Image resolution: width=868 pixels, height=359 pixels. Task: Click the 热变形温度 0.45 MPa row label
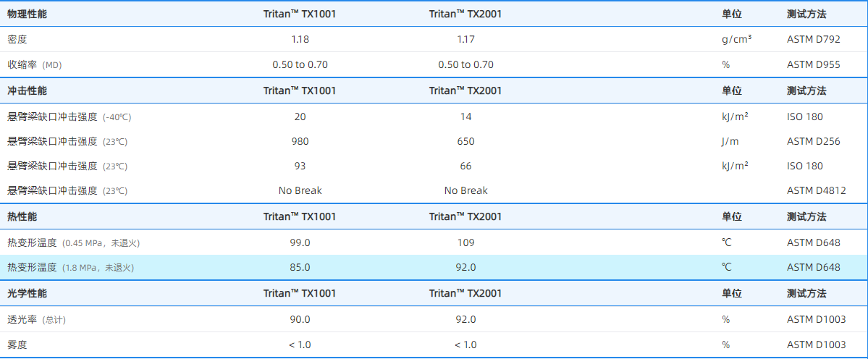[x=73, y=242]
